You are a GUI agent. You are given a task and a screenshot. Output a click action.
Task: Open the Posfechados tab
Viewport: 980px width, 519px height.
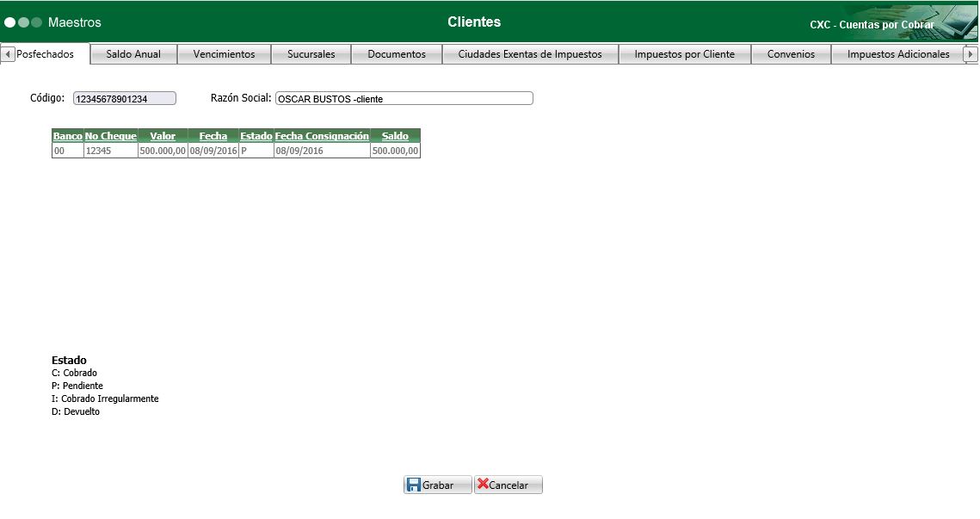(x=45, y=53)
